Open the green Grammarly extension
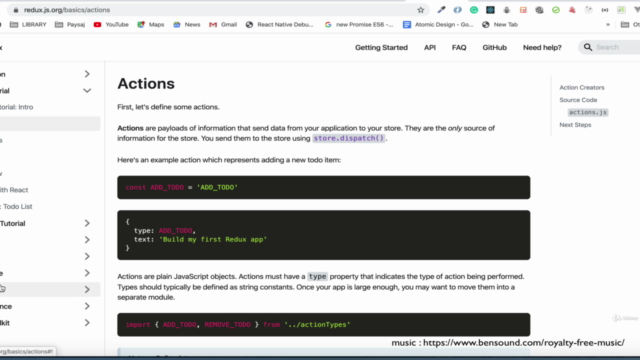 [474, 10]
